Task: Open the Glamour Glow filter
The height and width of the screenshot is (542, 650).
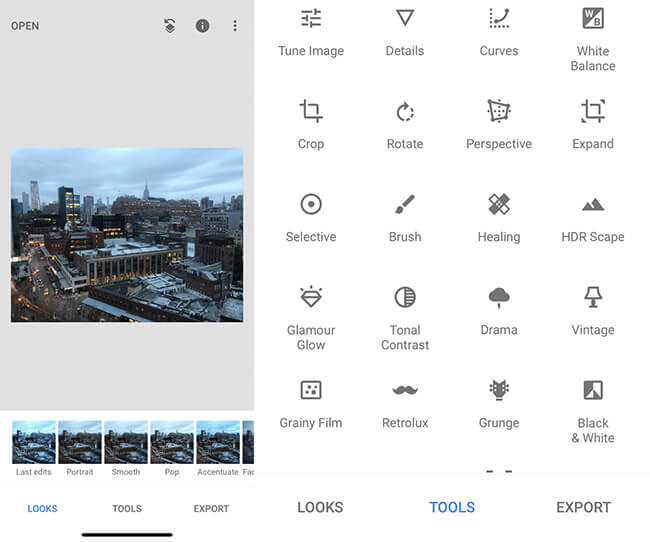Action: click(x=311, y=318)
